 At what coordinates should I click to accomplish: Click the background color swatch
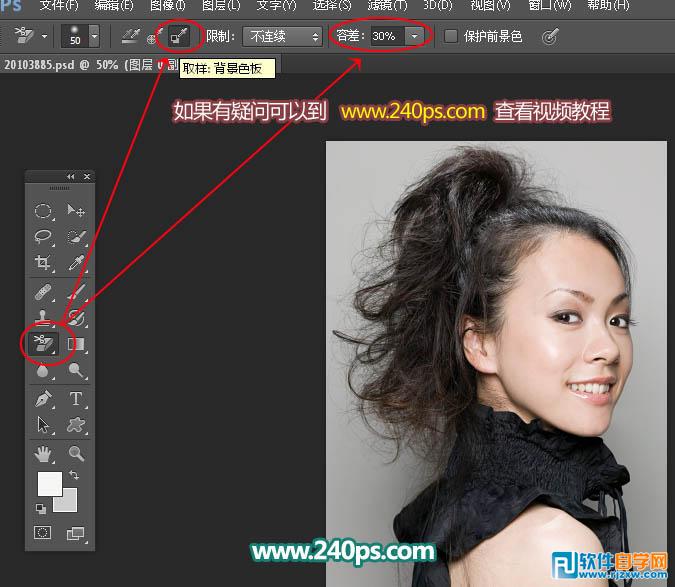pos(68,502)
